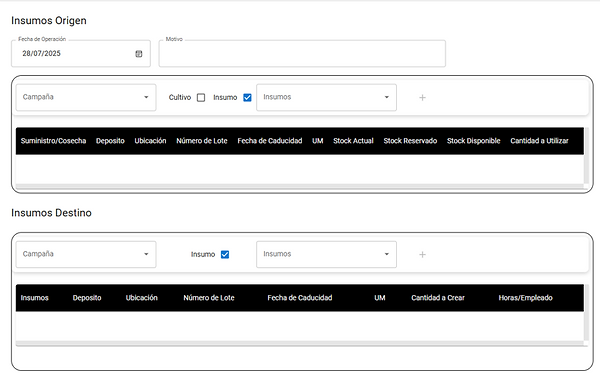Click the Ubicación header in origin table
Screen dimensions: 600x373
point(150,141)
